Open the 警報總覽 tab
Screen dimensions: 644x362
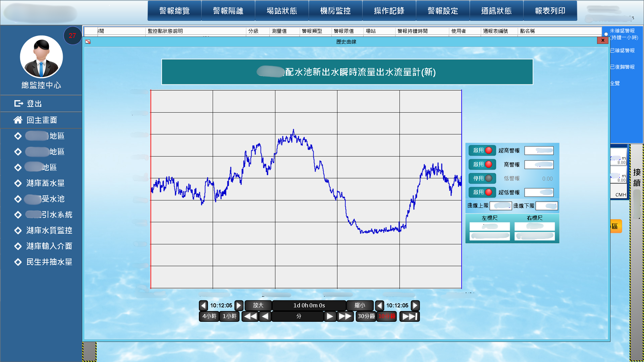(174, 11)
